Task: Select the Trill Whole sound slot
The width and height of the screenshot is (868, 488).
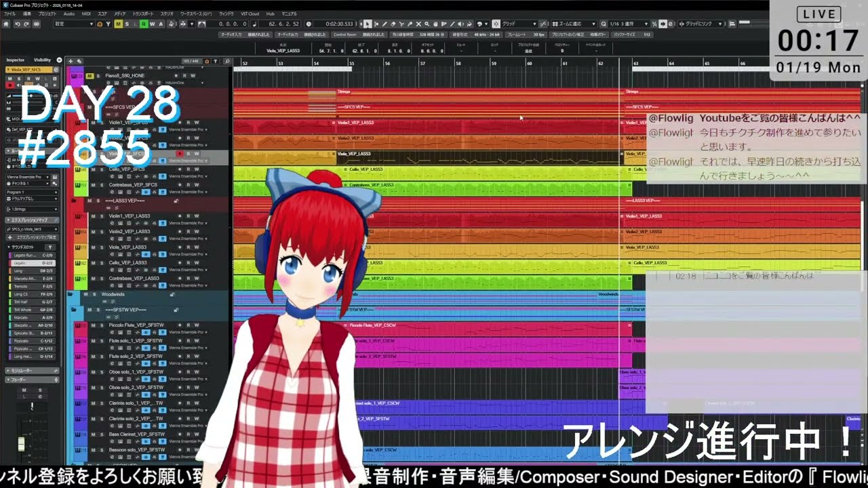Action: pyautogui.click(x=32, y=310)
